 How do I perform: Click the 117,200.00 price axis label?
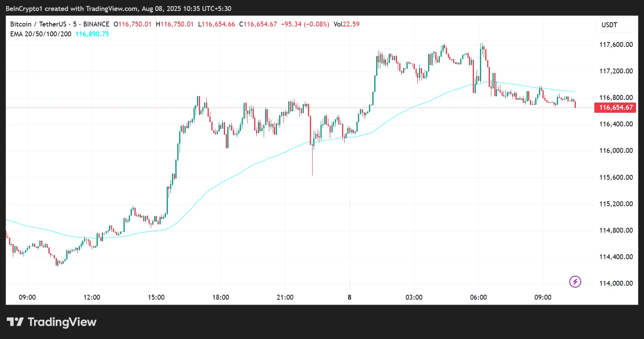coord(616,71)
